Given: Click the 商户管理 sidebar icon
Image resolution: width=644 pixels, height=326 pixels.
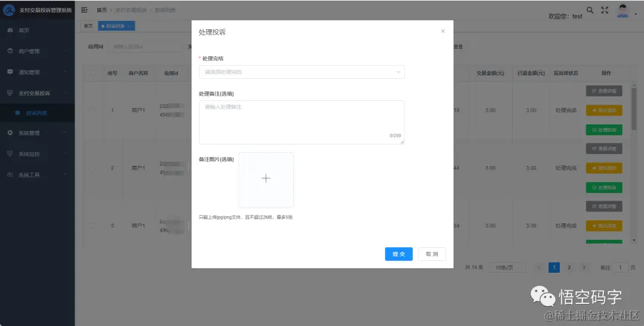Looking at the screenshot, I should 10,51.
